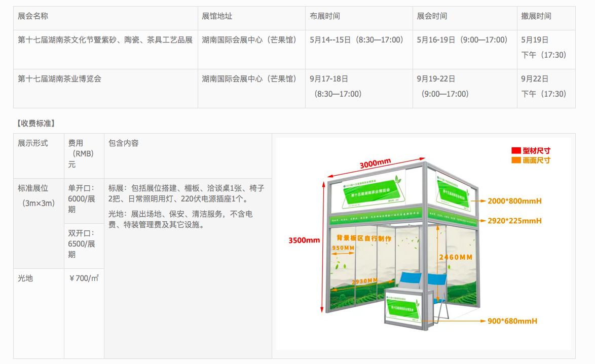The width and height of the screenshot is (595, 364).
Task: Select the 第十七届湖南茶文化节 exhibition name cell
Action: [105, 49]
